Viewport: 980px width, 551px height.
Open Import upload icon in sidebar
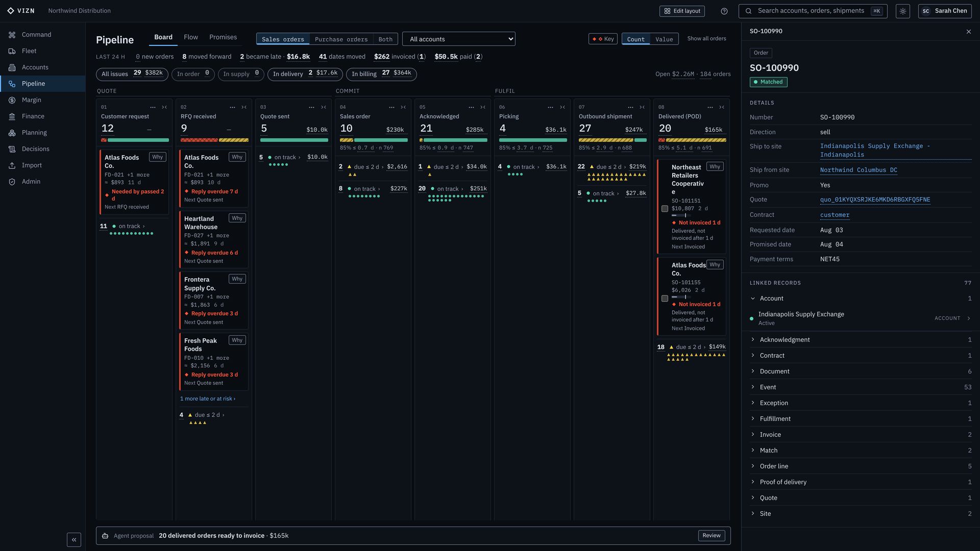(x=12, y=165)
